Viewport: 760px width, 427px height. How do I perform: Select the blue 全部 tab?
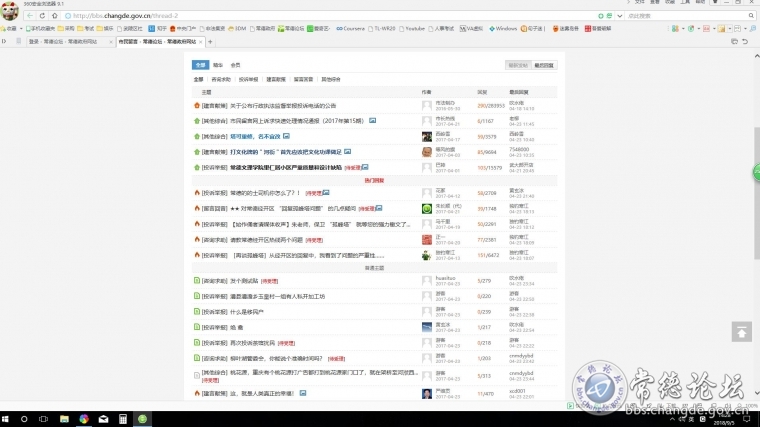200,65
